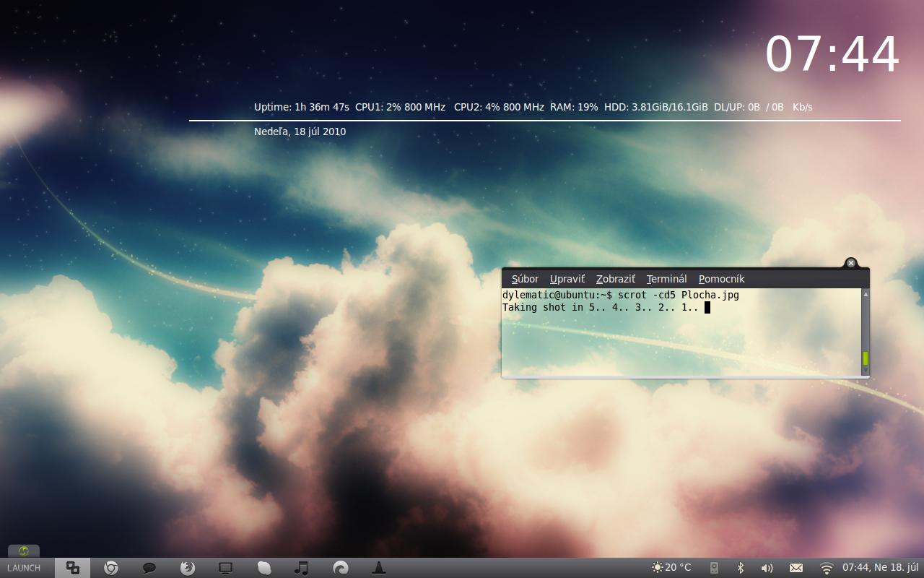Click the swirl icon in panel
924x578 pixels.
coord(340,568)
